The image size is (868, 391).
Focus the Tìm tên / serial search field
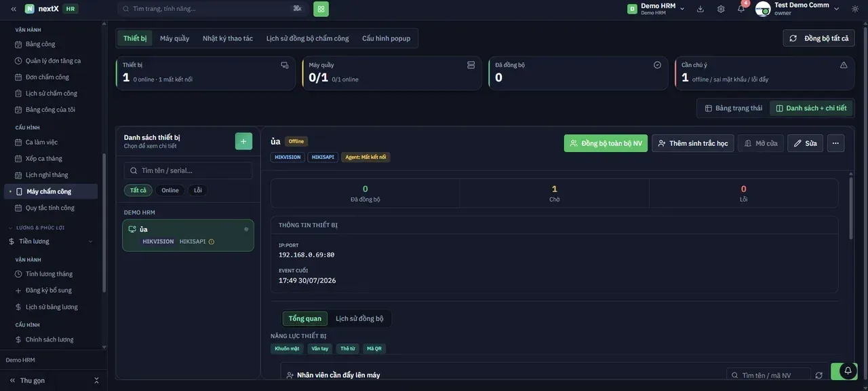click(x=188, y=170)
